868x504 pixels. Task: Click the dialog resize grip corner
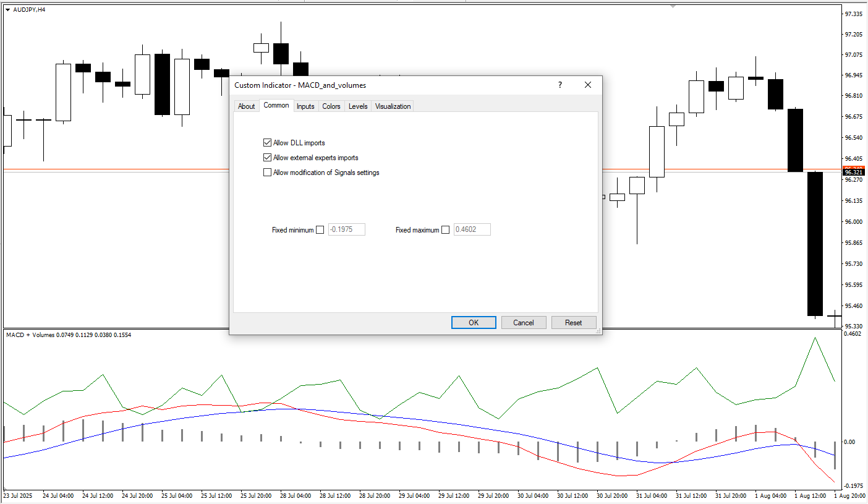(x=598, y=331)
